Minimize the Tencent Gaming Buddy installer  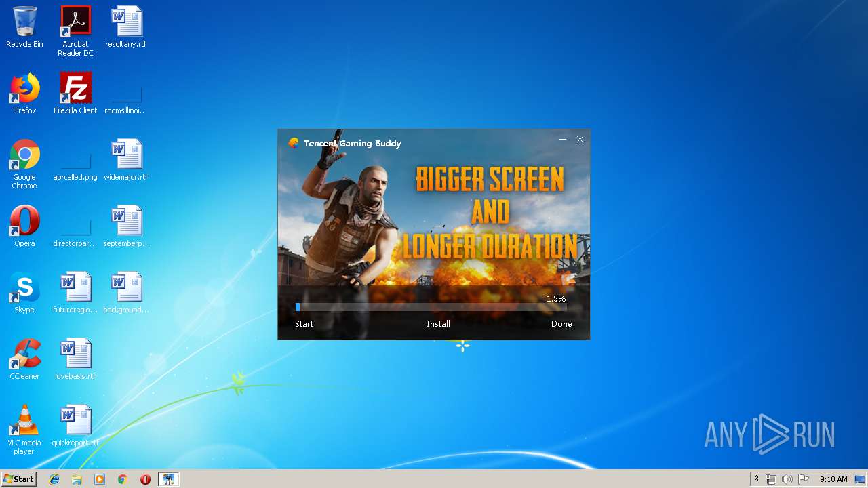coord(562,139)
